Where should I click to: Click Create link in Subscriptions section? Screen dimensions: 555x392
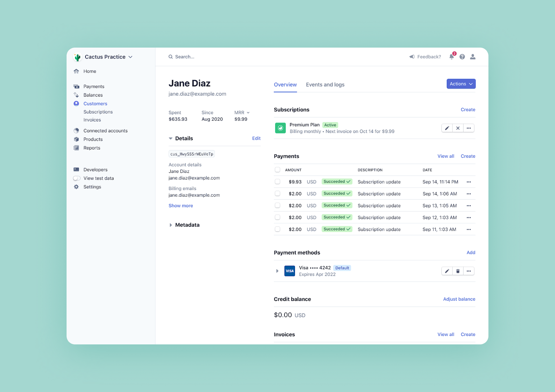click(468, 110)
